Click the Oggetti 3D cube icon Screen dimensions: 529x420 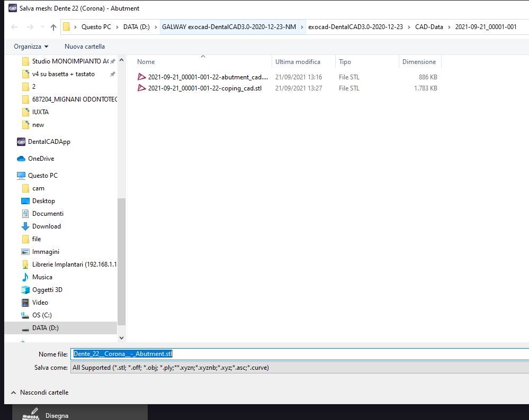[x=25, y=290]
